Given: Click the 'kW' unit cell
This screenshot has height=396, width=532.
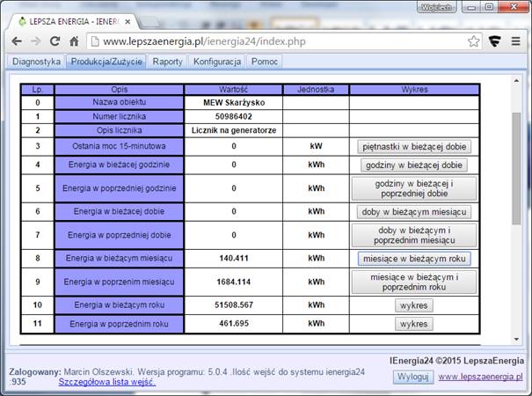Looking at the screenshot, I should (316, 146).
